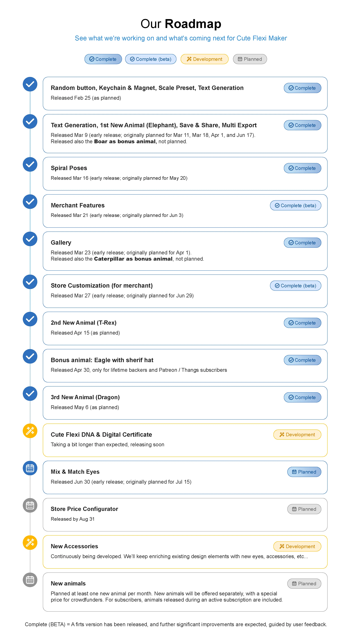Click the checkmark icon beside Spiral Poses
Image resolution: width=352 pixels, height=644 pixels.
point(30,164)
